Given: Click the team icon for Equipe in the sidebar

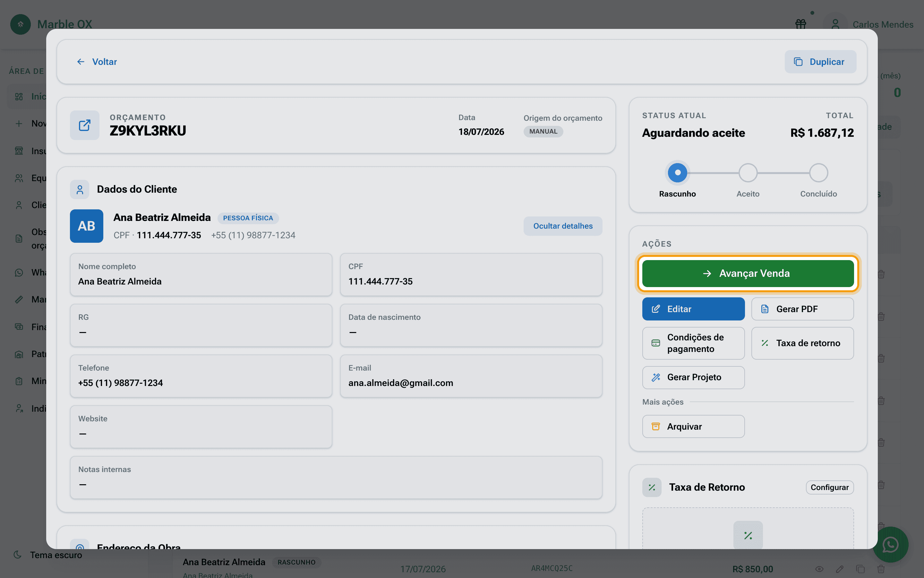Looking at the screenshot, I should coord(19,178).
